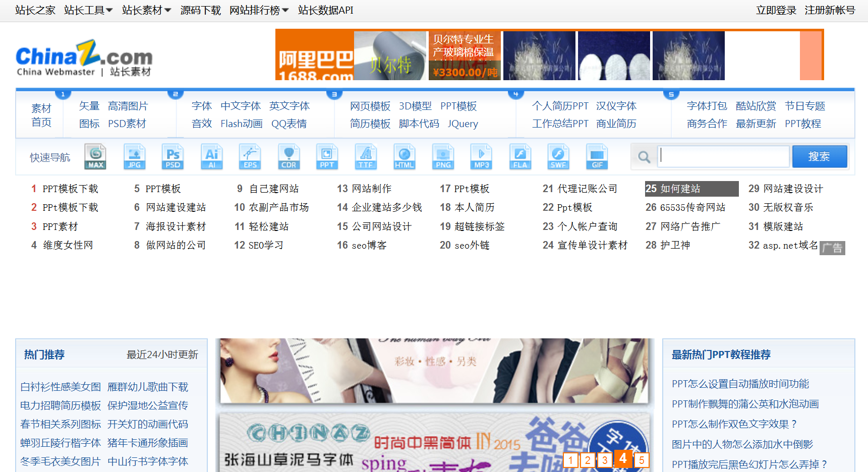The height and width of the screenshot is (472, 868).
Task: Click the ChinaZ.com site logo
Action: (x=84, y=58)
